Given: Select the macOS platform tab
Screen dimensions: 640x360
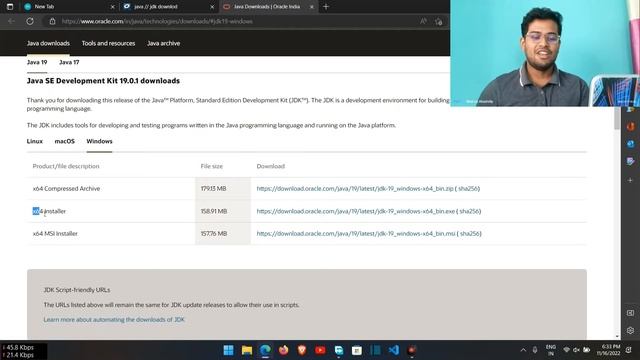Looking at the screenshot, I should tap(64, 141).
